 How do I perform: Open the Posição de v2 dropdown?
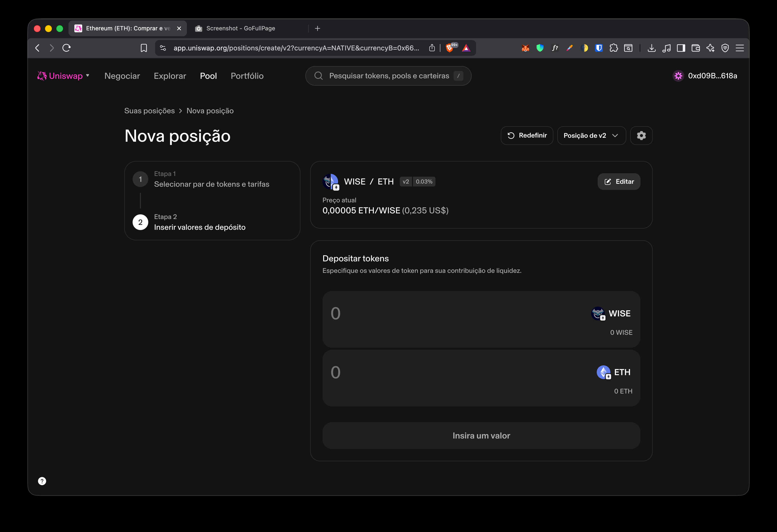(592, 135)
